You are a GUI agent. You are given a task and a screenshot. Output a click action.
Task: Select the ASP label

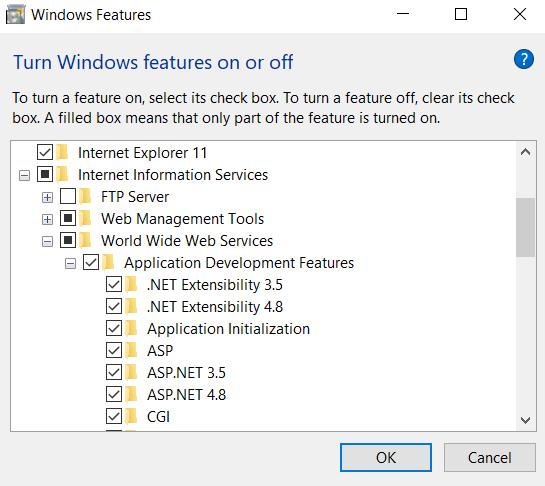coord(160,351)
